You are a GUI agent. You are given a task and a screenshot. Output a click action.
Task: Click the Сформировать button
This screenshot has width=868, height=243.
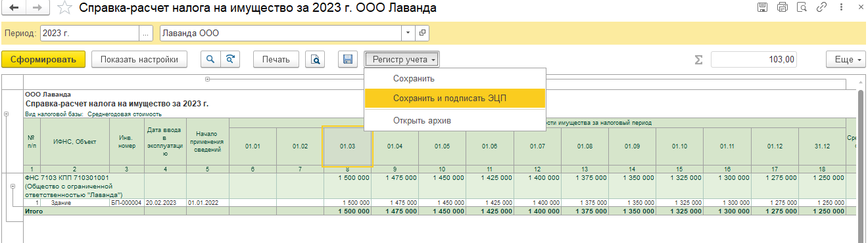tap(43, 59)
